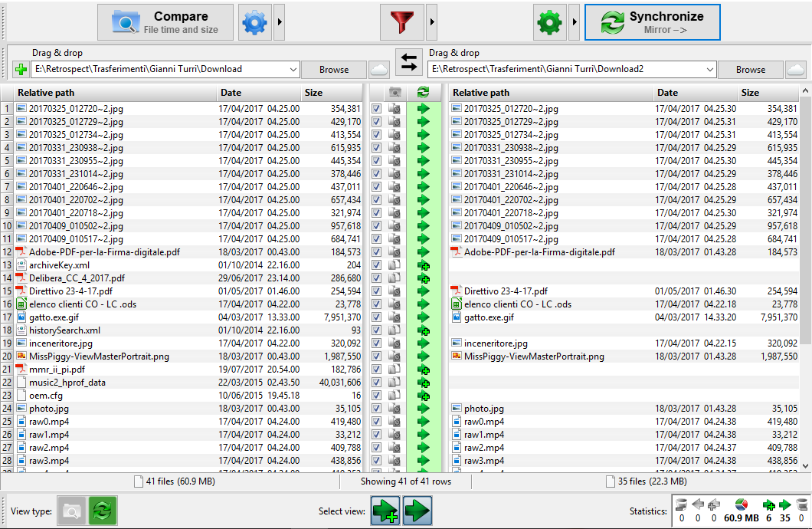Click sync action column header icon
The image size is (812, 529).
pyautogui.click(x=423, y=93)
